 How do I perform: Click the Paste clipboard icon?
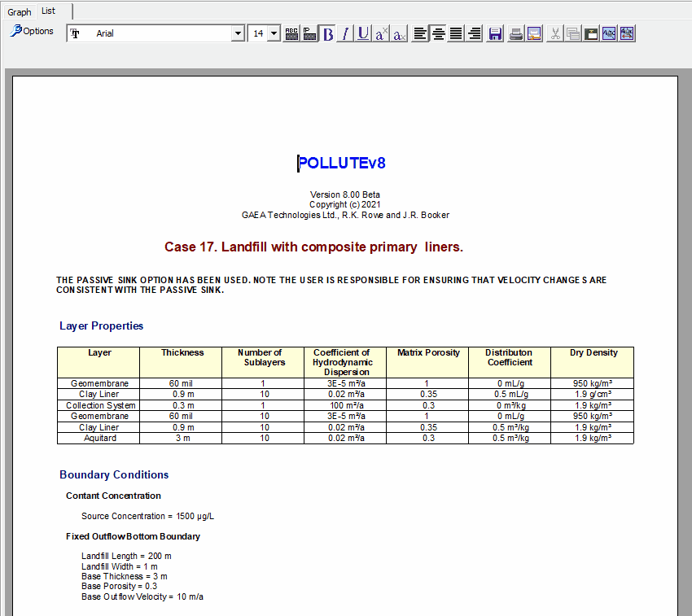591,33
